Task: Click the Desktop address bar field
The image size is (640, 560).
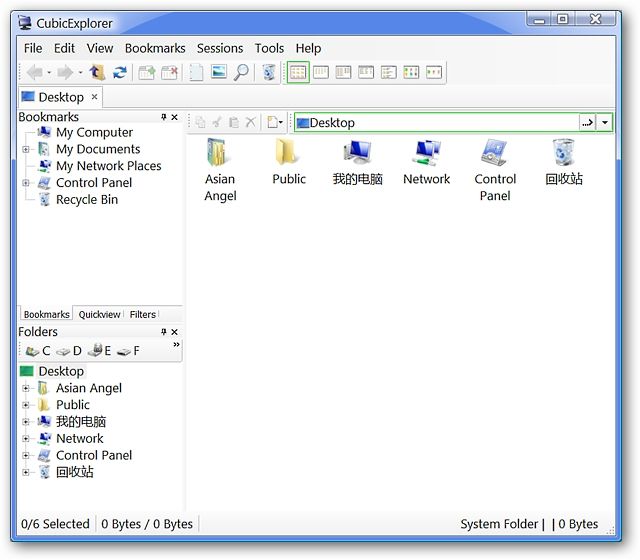Action: pyautogui.click(x=436, y=122)
